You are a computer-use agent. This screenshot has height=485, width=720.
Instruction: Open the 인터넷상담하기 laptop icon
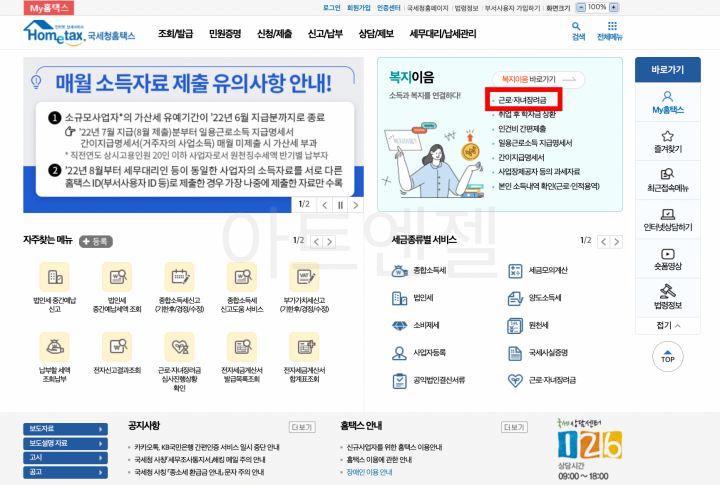[668, 214]
